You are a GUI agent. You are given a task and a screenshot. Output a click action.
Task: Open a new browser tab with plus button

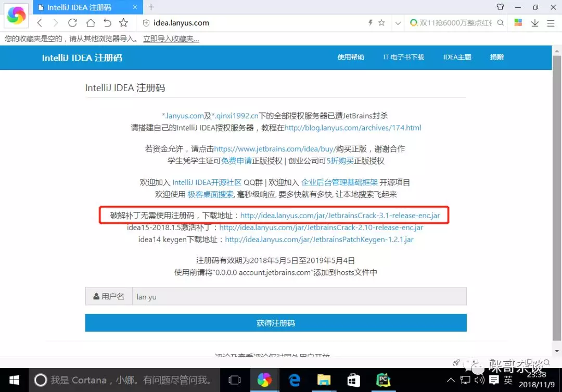tap(150, 8)
